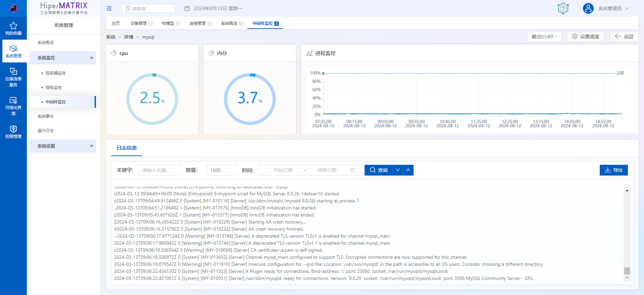Click the back arrow icon in 返回
Image resolution: width=644 pixels, height=295 pixels.
[x=618, y=36]
